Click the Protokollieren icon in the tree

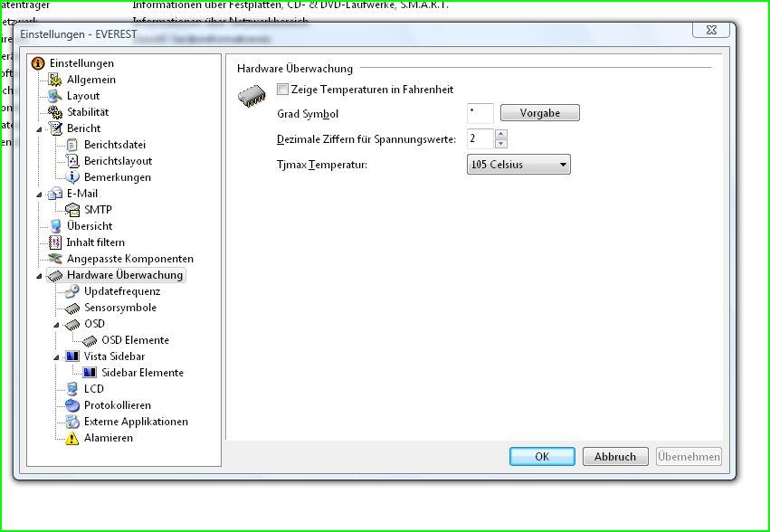pos(72,405)
